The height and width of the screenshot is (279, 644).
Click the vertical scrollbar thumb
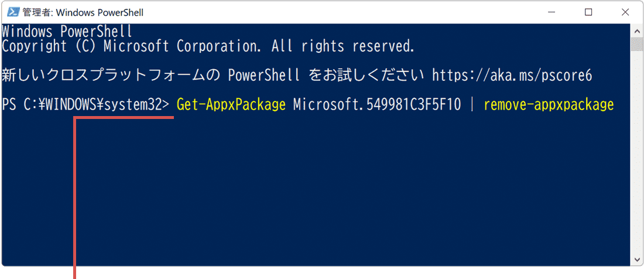pos(636,45)
